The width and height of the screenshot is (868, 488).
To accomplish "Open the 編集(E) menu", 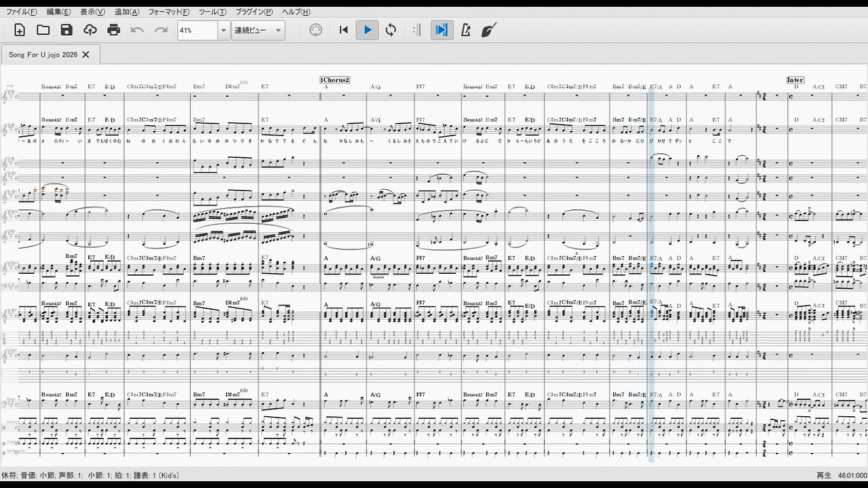I will (58, 12).
